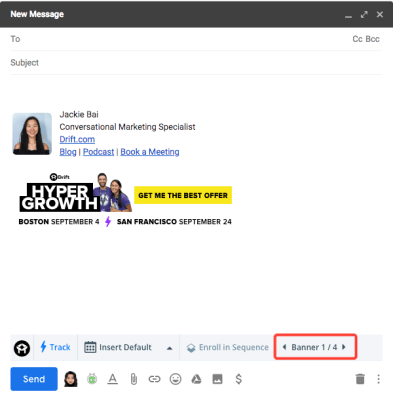Click the Banner 1 / 4 label
This screenshot has width=393, height=400.
tap(314, 347)
